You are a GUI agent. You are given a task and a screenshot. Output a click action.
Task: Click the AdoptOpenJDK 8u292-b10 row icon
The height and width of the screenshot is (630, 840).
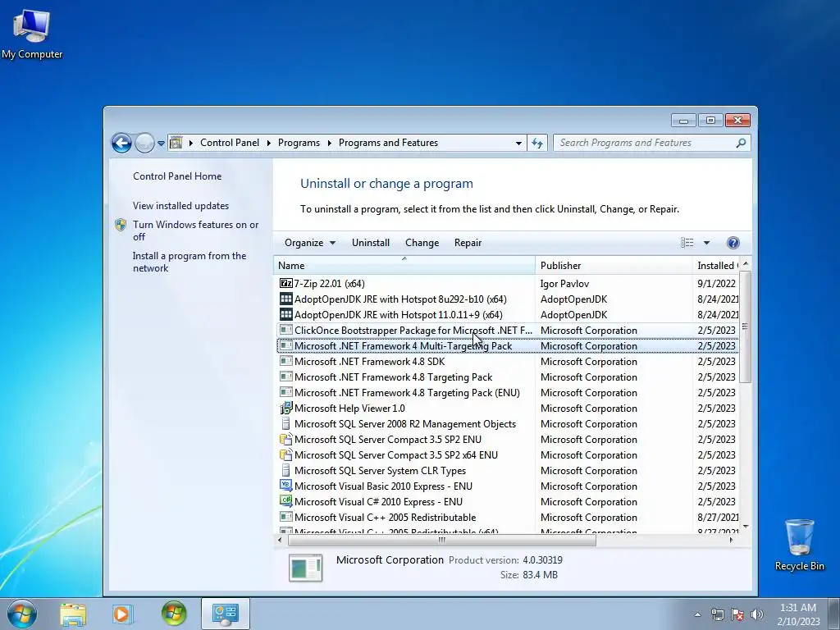point(286,299)
